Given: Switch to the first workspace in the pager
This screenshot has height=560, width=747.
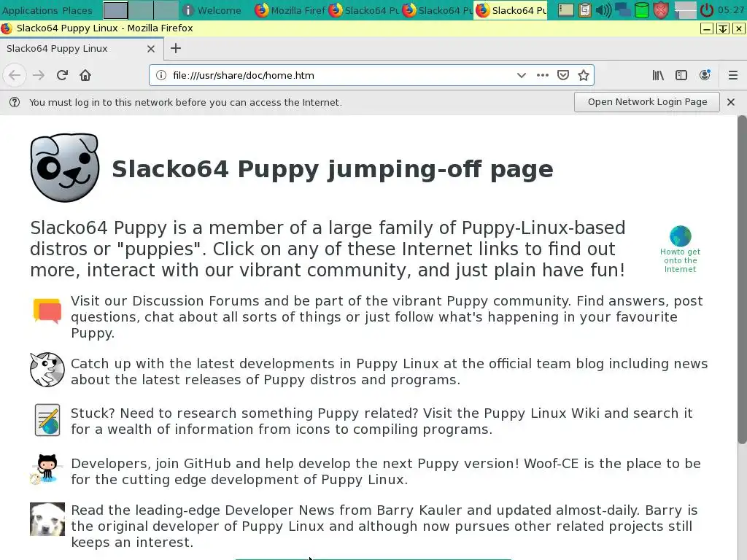Looking at the screenshot, I should pos(115,10).
